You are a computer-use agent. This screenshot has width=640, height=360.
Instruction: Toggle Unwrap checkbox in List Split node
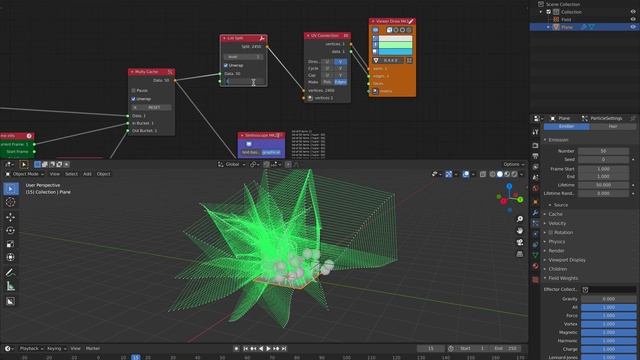226,65
